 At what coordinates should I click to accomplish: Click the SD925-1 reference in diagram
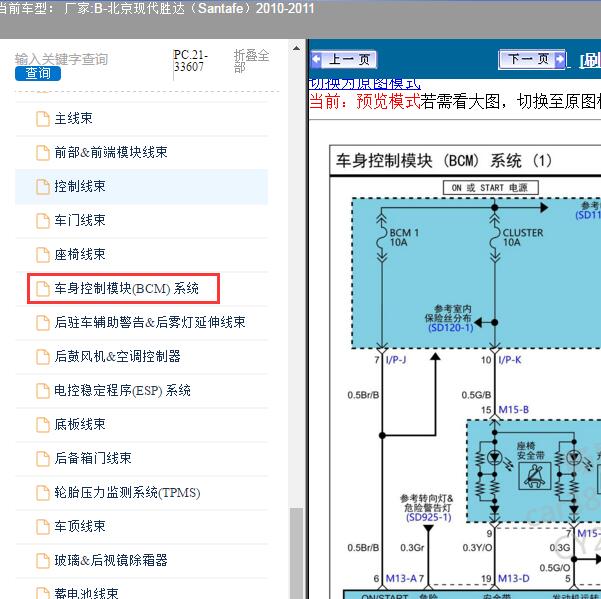[x=429, y=517]
